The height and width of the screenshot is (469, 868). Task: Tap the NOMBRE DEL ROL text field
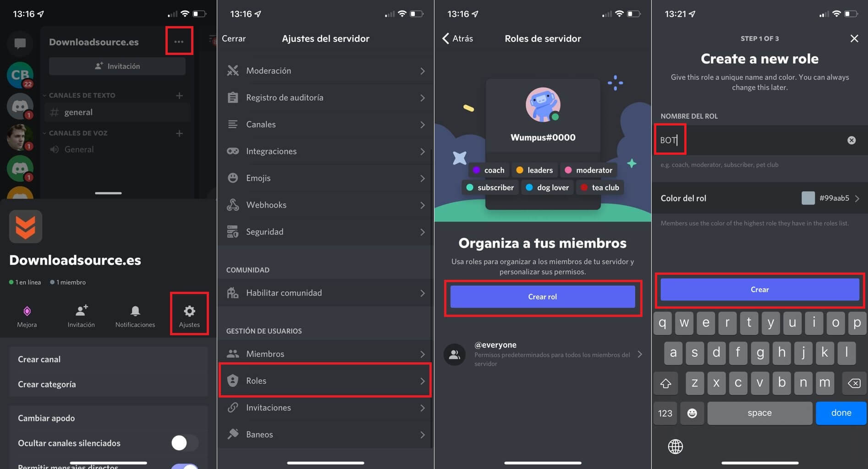760,140
